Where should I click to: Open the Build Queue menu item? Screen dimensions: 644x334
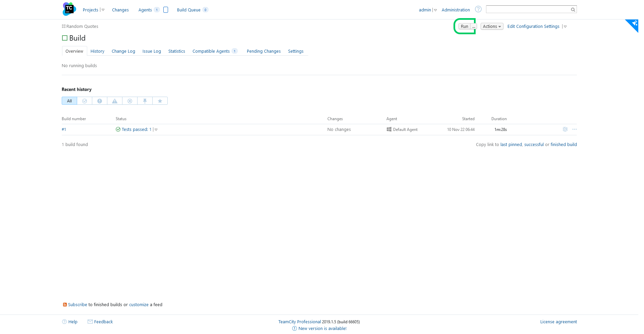point(189,10)
